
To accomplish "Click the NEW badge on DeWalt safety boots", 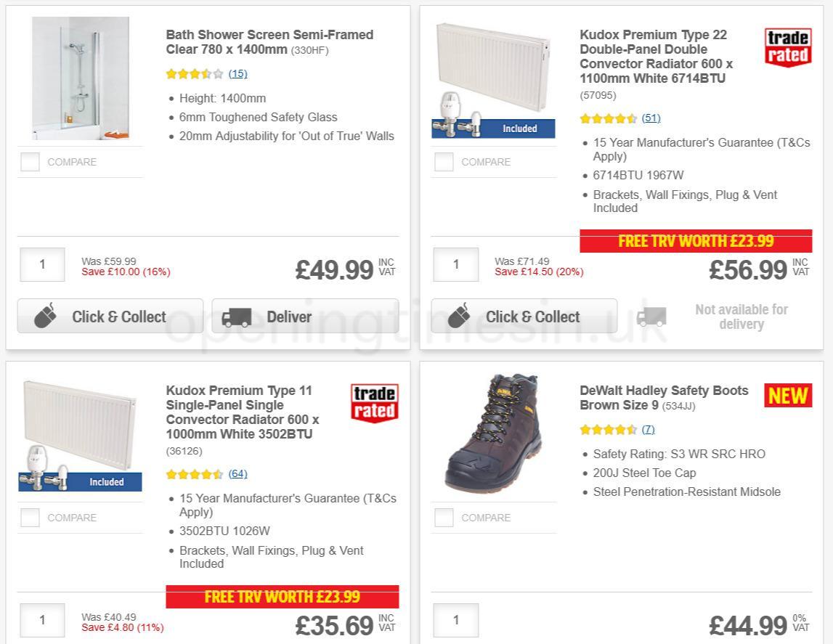I will [787, 396].
